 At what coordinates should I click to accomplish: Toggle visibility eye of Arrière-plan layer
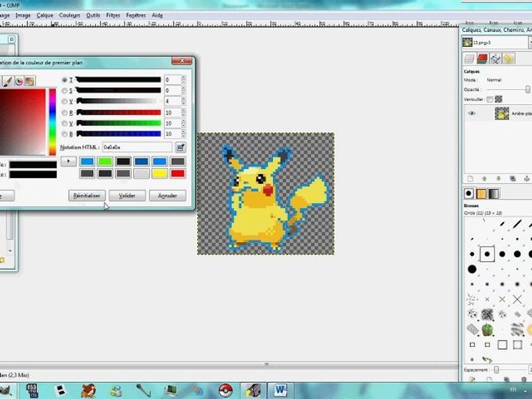472,113
